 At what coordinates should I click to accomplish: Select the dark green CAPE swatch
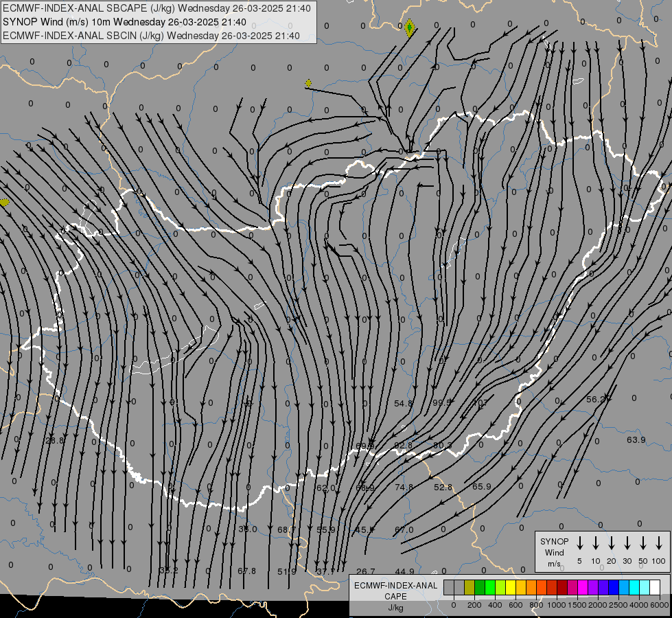(x=480, y=587)
